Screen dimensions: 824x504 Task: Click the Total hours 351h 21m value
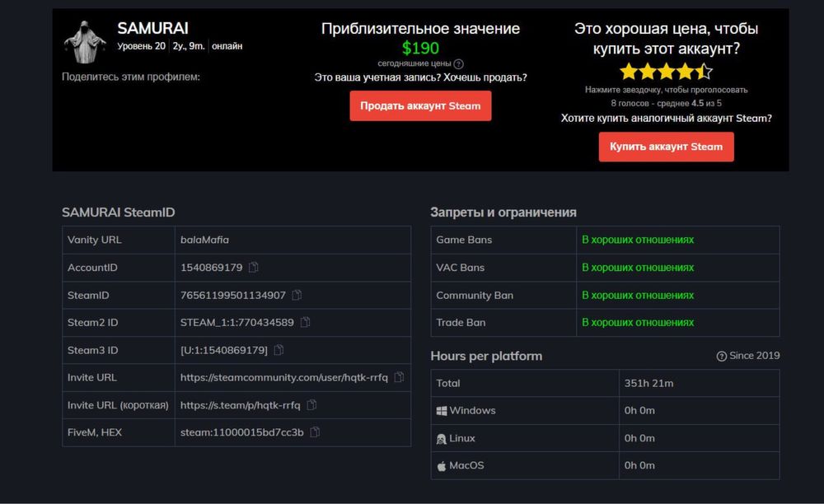[648, 383]
